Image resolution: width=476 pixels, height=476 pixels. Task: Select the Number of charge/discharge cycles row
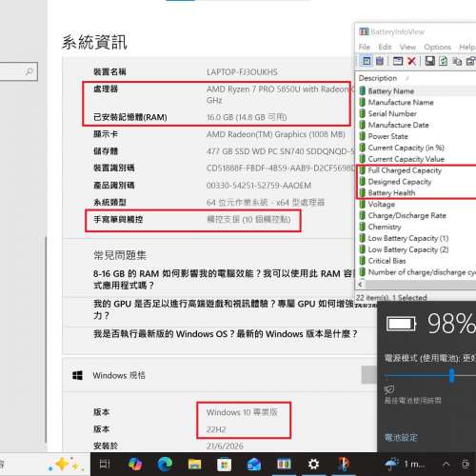417,272
